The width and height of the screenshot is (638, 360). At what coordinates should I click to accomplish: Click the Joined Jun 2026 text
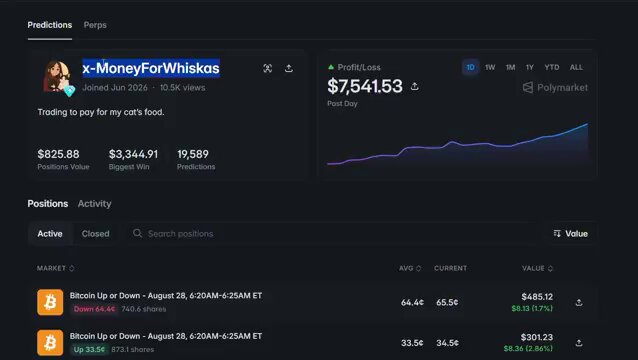115,87
